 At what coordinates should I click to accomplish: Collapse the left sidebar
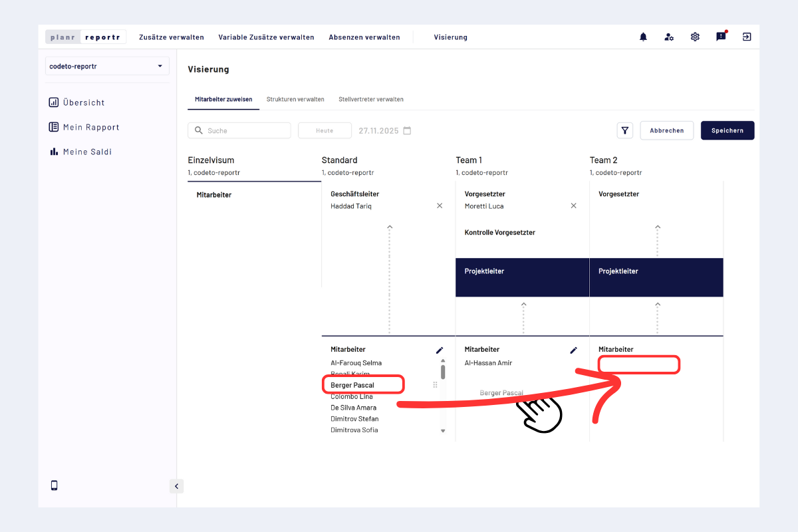pyautogui.click(x=176, y=486)
